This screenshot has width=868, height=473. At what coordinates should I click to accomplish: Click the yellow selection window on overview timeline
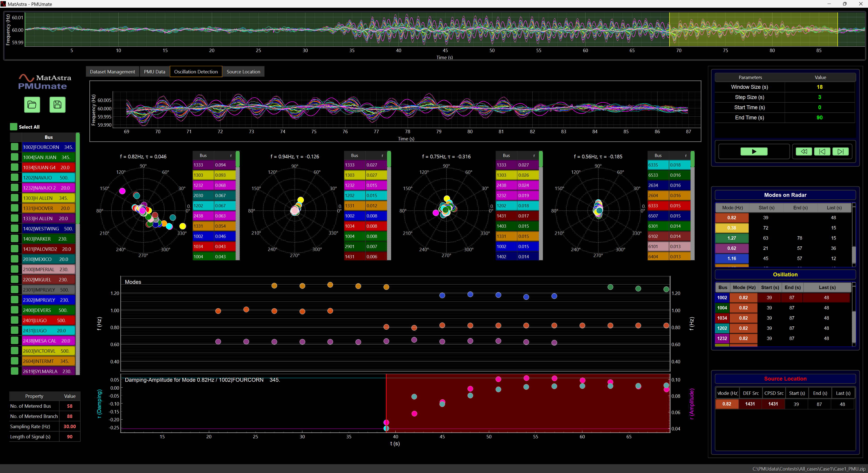(753, 30)
